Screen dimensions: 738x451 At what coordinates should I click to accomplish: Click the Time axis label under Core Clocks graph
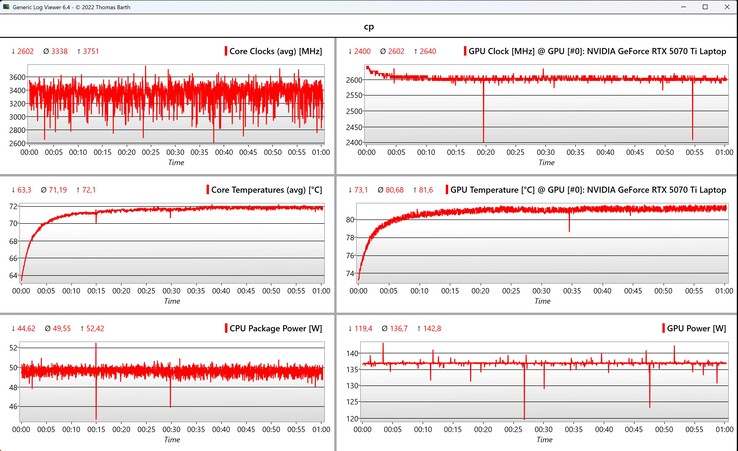(x=175, y=162)
